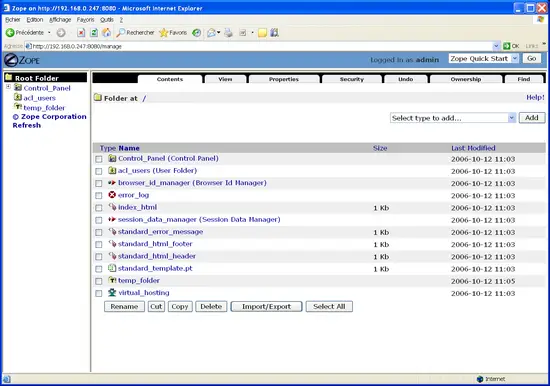
Task: Click the temp_folder icon in contents list
Action: point(112,280)
